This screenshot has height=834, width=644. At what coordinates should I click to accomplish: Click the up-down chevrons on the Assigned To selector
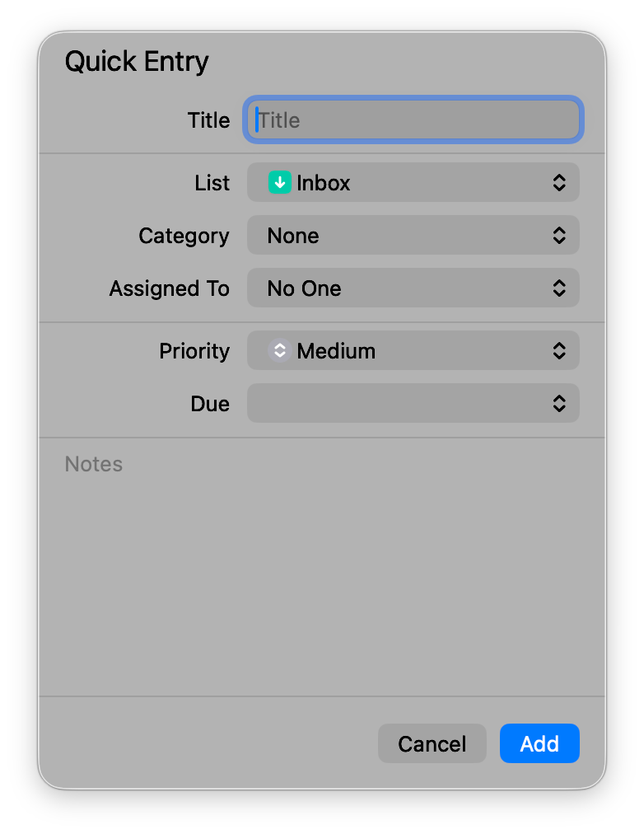(559, 288)
